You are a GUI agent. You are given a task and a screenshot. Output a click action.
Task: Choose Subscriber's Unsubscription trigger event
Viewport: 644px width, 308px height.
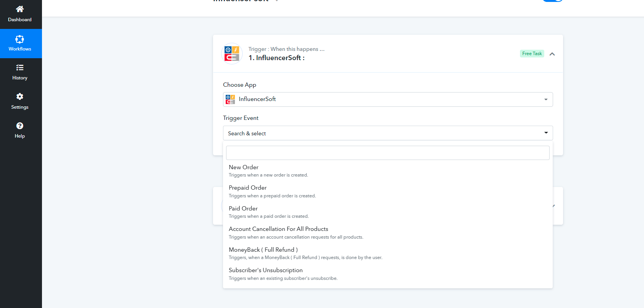coord(388,274)
